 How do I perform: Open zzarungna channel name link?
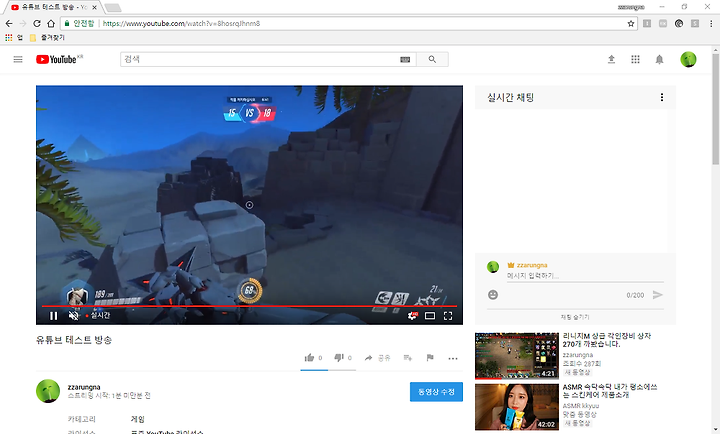pyautogui.click(x=84, y=387)
